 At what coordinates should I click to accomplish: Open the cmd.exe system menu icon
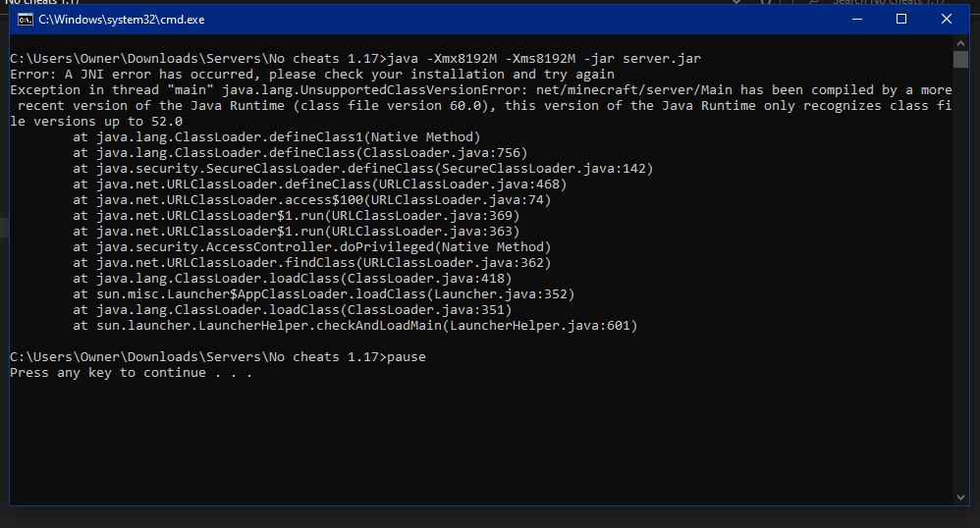[25, 20]
